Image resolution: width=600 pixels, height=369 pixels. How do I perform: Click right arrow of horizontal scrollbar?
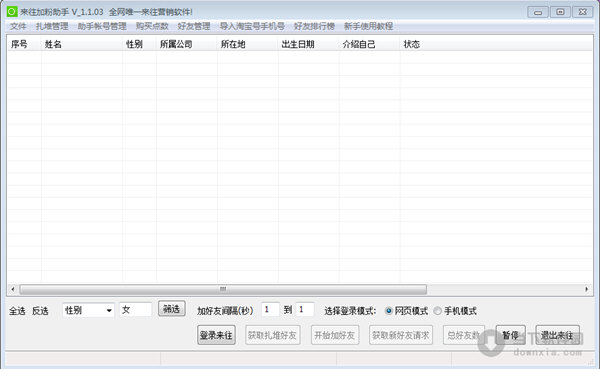click(587, 289)
